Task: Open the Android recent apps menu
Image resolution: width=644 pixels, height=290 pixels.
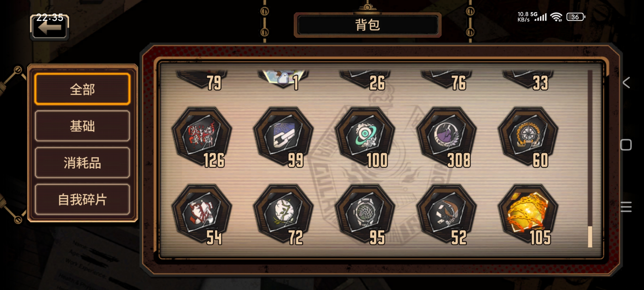Action: pyautogui.click(x=626, y=207)
